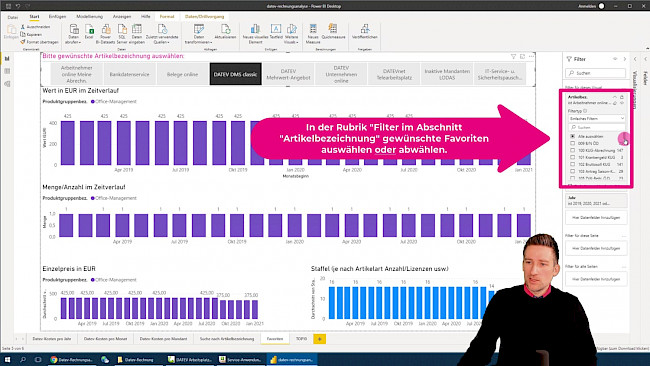
Task: Select the Bankdatenservice slicer button
Action: point(129,74)
